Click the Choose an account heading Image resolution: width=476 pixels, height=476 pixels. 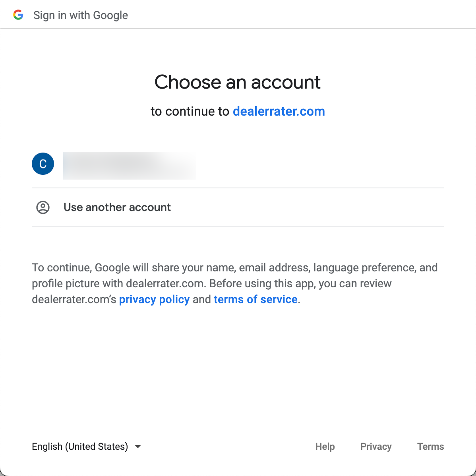pos(238,82)
